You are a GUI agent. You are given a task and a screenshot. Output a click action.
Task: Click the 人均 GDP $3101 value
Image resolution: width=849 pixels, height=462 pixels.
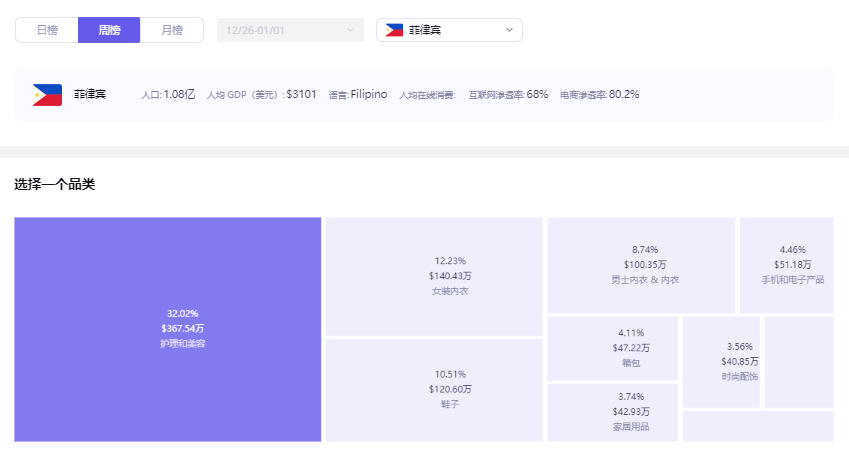(x=301, y=94)
